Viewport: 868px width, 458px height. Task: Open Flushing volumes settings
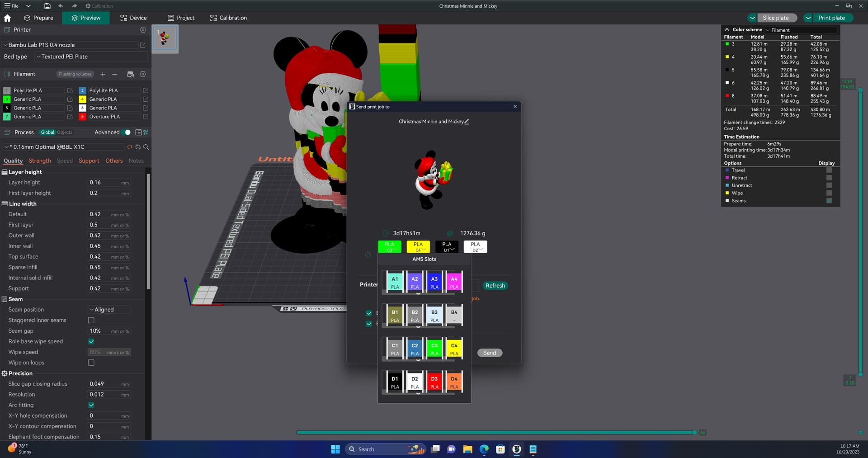75,74
